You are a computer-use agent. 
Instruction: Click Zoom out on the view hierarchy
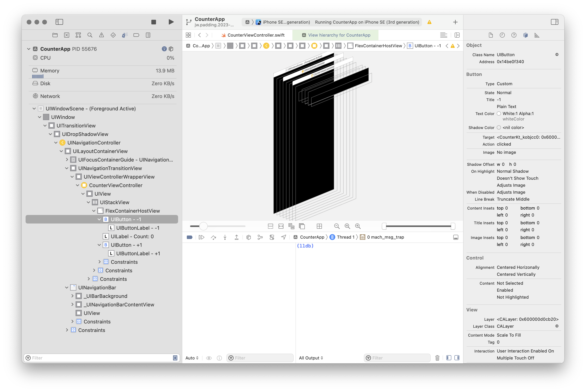[x=337, y=226]
